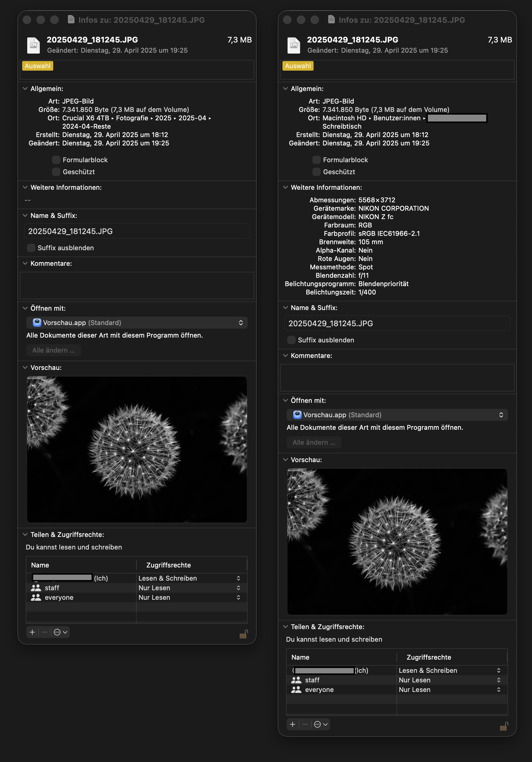
Task: Click the JPEG file icon in left window header
Action: click(x=33, y=45)
